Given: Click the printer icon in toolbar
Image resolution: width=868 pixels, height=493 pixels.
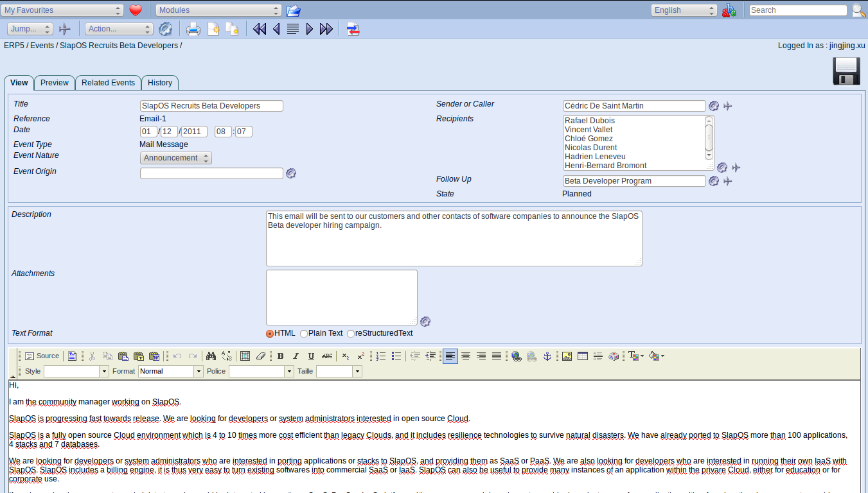Looking at the screenshot, I should (x=193, y=29).
